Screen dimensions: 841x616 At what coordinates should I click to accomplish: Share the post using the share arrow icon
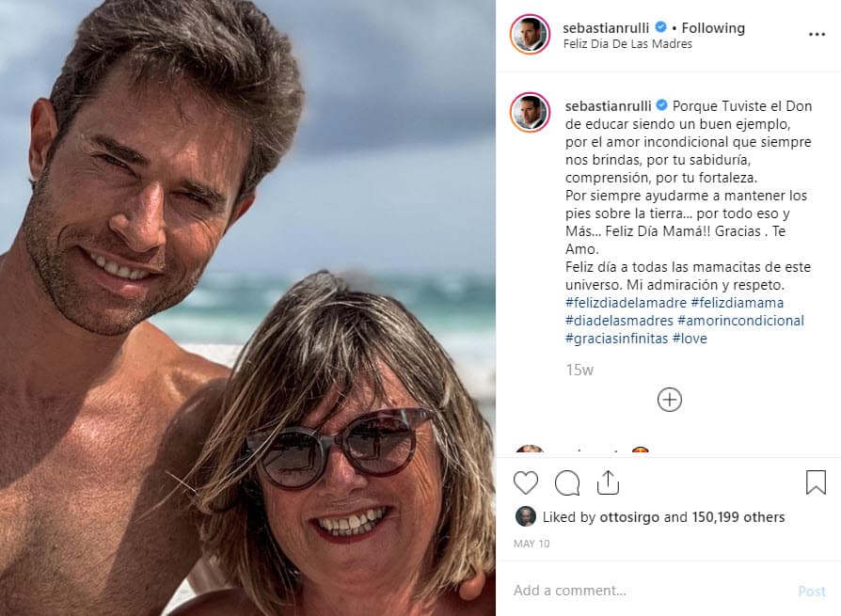click(607, 482)
